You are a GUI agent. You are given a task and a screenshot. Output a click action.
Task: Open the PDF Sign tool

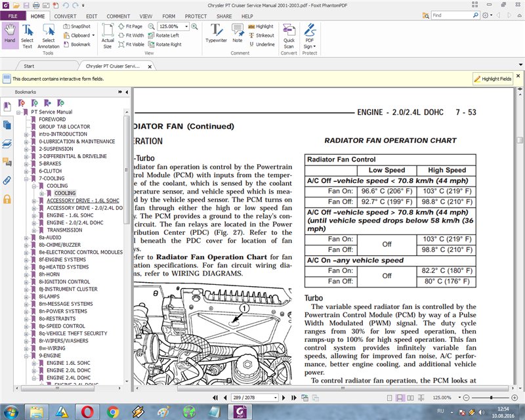[310, 36]
